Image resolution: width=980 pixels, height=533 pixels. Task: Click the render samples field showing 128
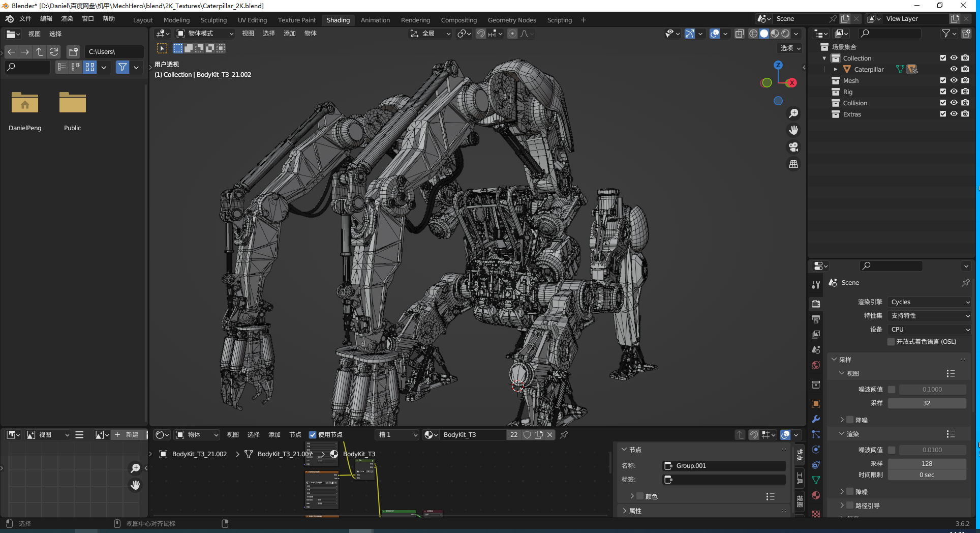point(927,464)
